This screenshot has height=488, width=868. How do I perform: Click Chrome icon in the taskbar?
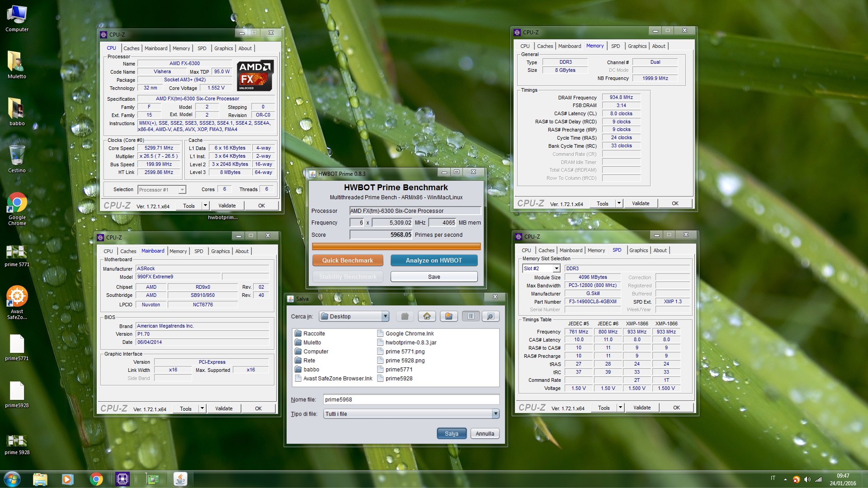96,479
